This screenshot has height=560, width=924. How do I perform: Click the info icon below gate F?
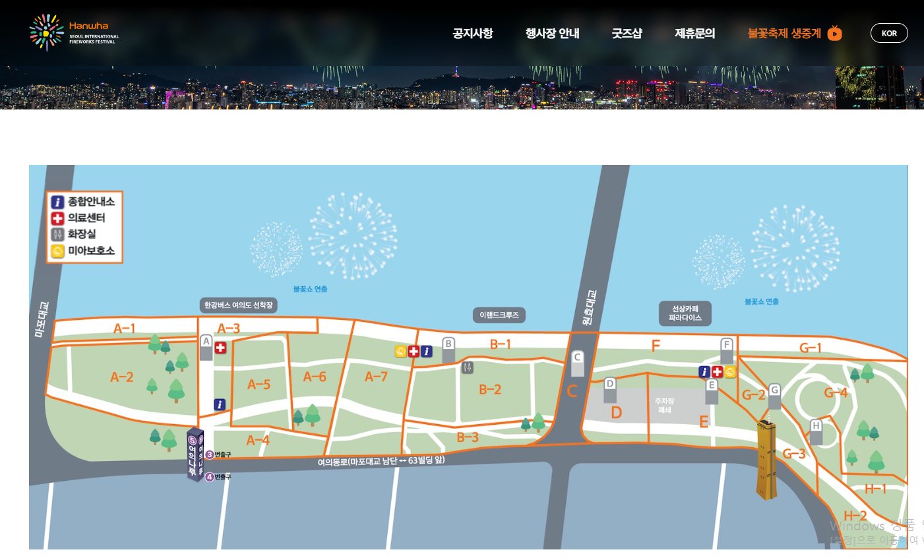[x=704, y=372]
